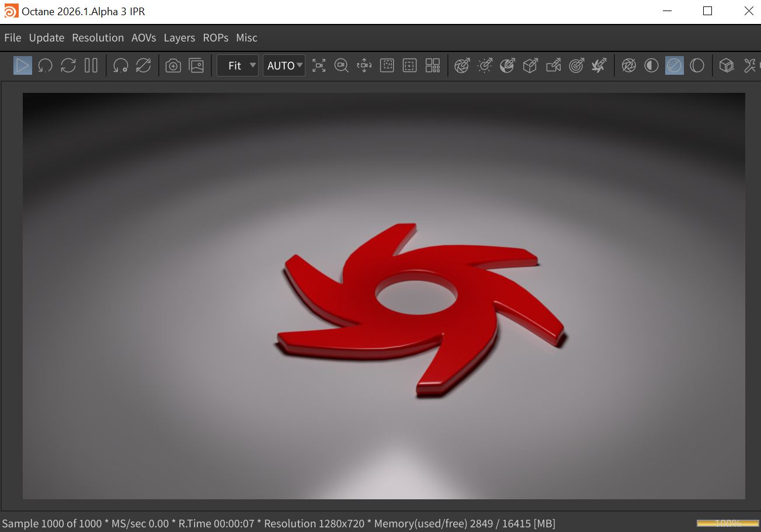The height and width of the screenshot is (532, 761).
Task: Open the Resolution menu
Action: tap(98, 38)
